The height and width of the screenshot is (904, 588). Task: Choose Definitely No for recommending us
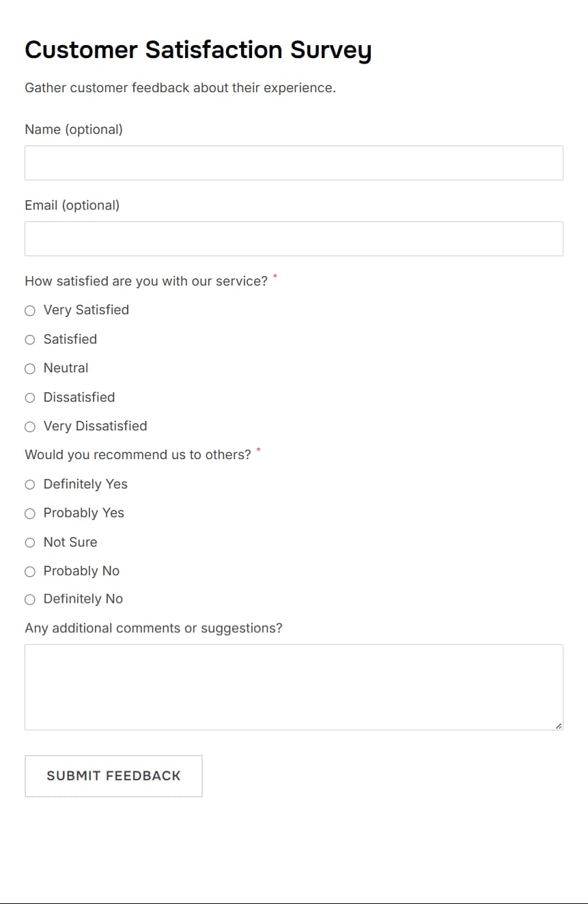[x=30, y=599]
